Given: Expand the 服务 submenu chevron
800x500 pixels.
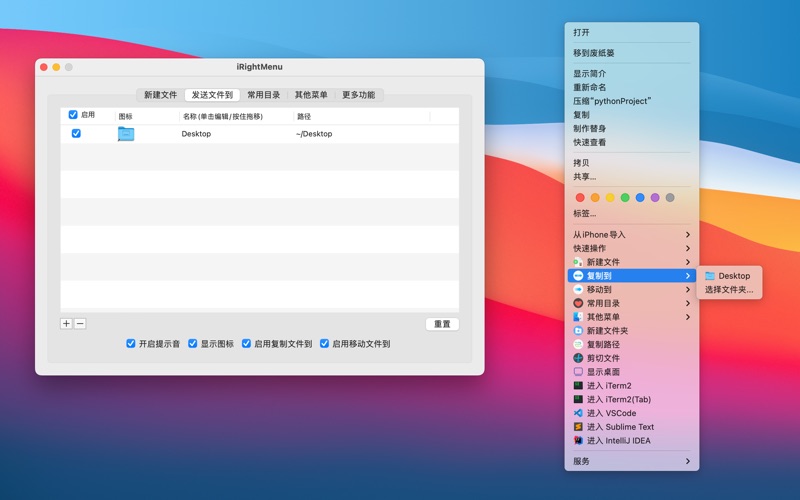Looking at the screenshot, I should click(688, 461).
